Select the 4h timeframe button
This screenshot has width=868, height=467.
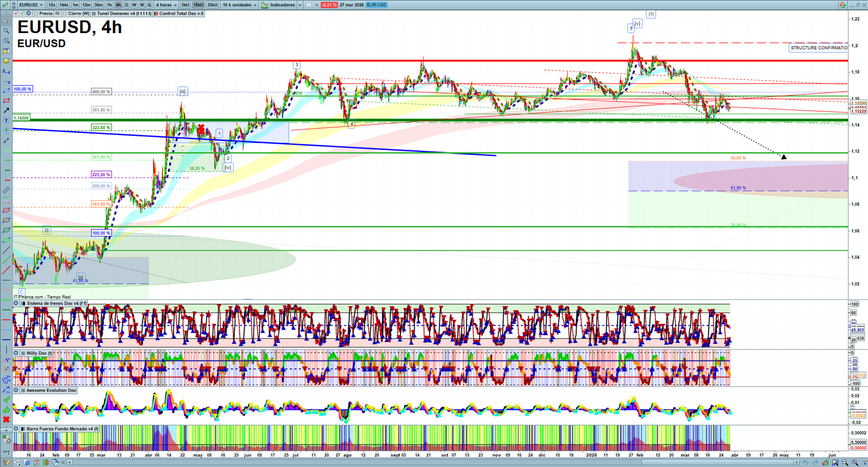118,5
